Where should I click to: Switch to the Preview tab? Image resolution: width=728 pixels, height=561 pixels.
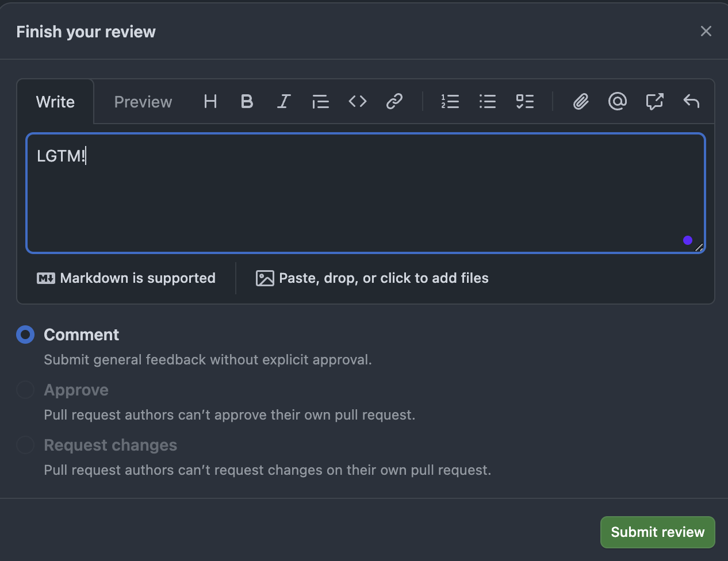(x=143, y=102)
